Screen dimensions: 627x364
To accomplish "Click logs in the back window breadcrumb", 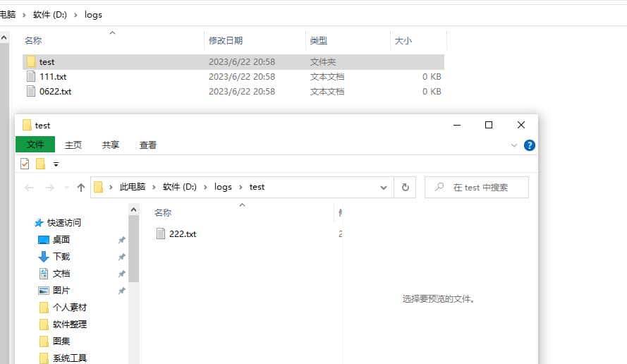I will [x=93, y=15].
